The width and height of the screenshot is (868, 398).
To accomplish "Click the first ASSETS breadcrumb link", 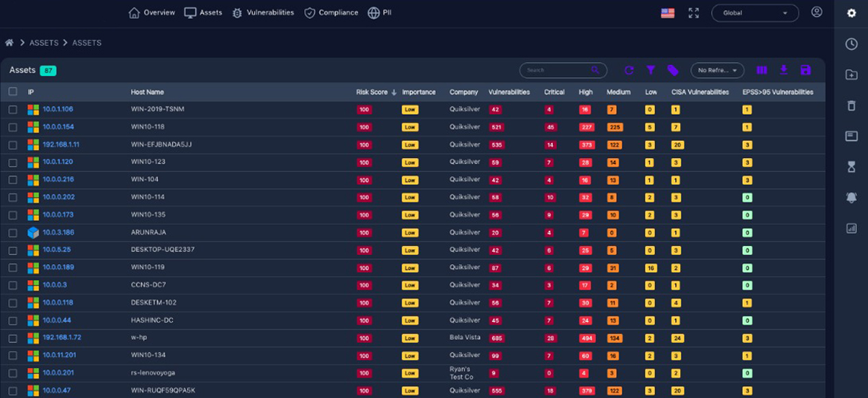I will [44, 42].
